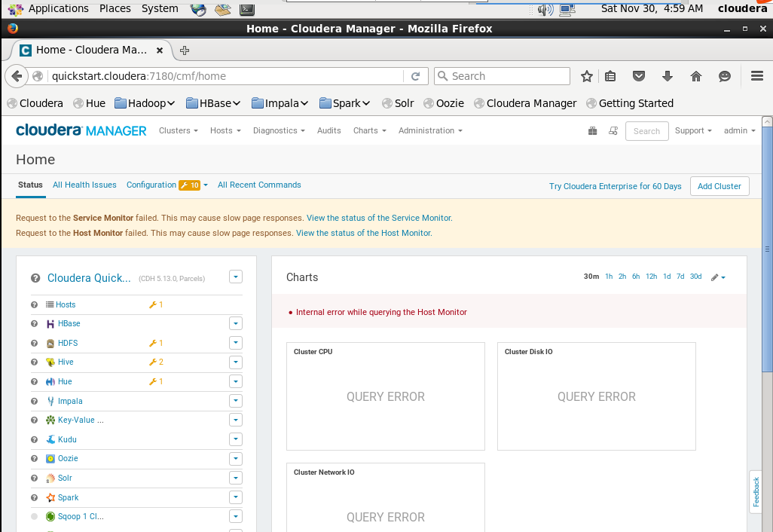Expand the Cloudera QuickStart cluster actions dropdown
The image size is (773, 532).
pos(236,277)
